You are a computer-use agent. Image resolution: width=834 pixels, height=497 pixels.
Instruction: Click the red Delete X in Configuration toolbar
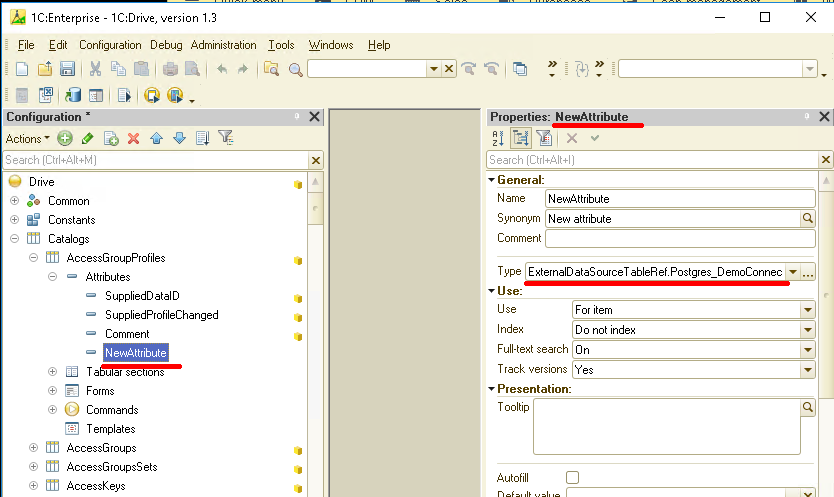[x=133, y=139]
